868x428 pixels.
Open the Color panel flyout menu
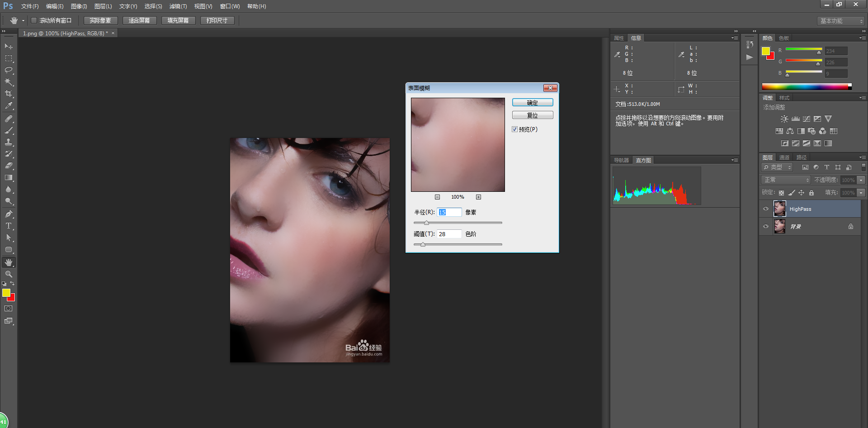863,38
